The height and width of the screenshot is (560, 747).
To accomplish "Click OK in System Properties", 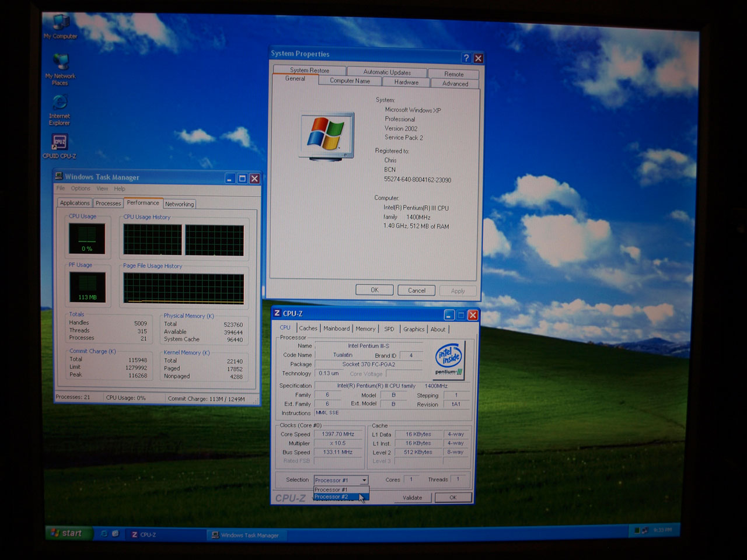I will tap(375, 290).
